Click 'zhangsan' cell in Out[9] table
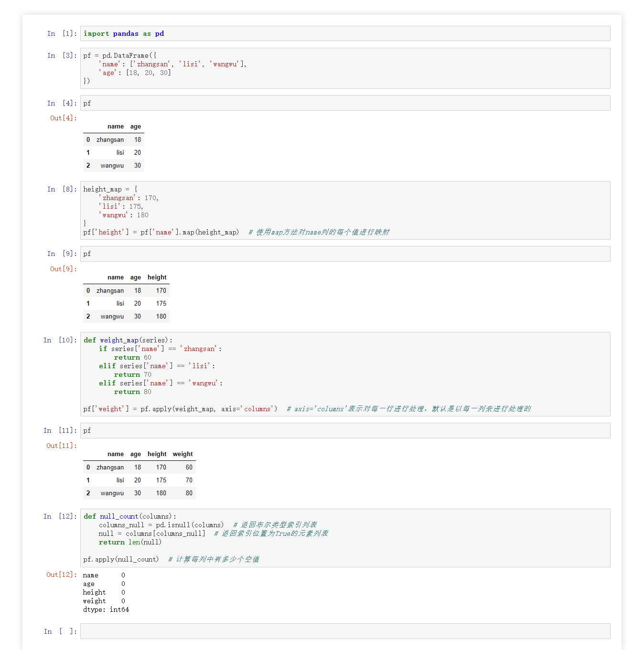 click(x=110, y=290)
